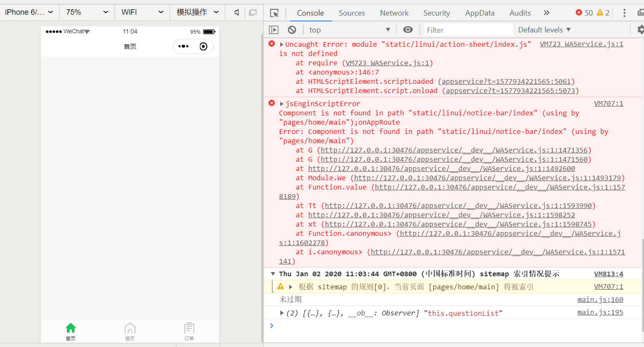Open the main.js:160 source link

[601, 299]
